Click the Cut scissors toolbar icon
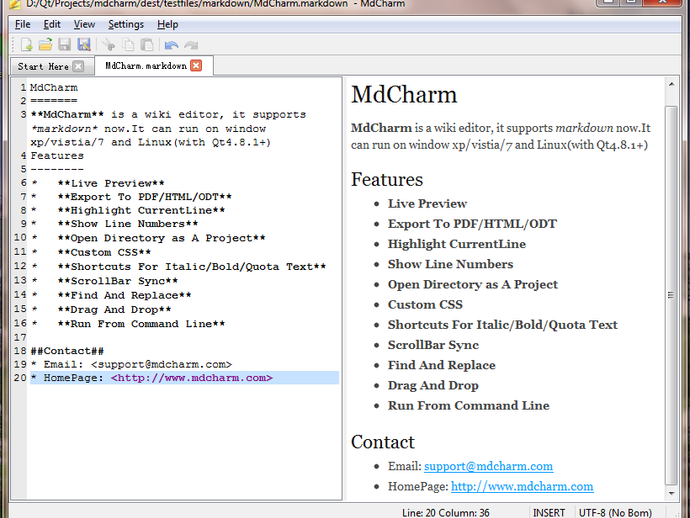 coord(108,45)
